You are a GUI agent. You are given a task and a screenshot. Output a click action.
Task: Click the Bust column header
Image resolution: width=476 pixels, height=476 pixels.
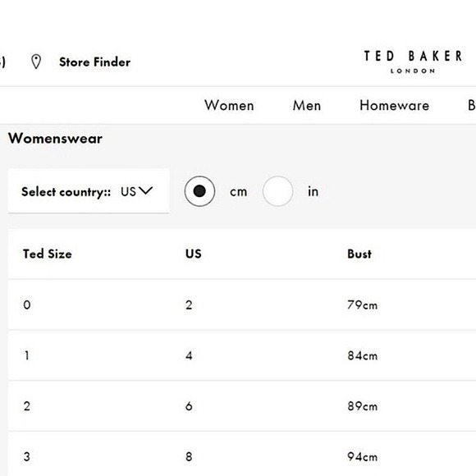pyautogui.click(x=359, y=254)
